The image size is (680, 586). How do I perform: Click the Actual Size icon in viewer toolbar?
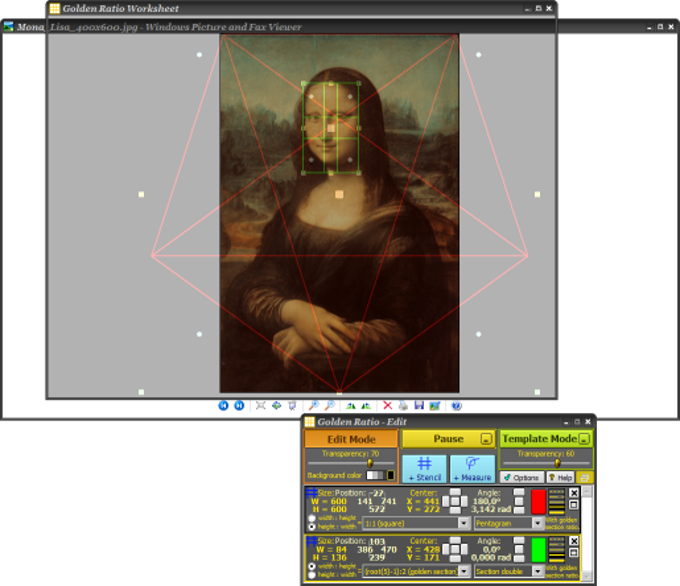276,406
